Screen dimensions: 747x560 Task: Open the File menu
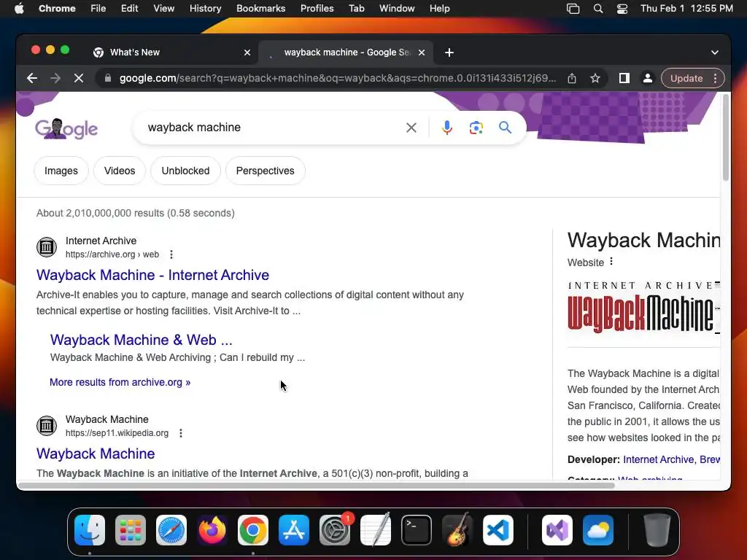(x=98, y=9)
